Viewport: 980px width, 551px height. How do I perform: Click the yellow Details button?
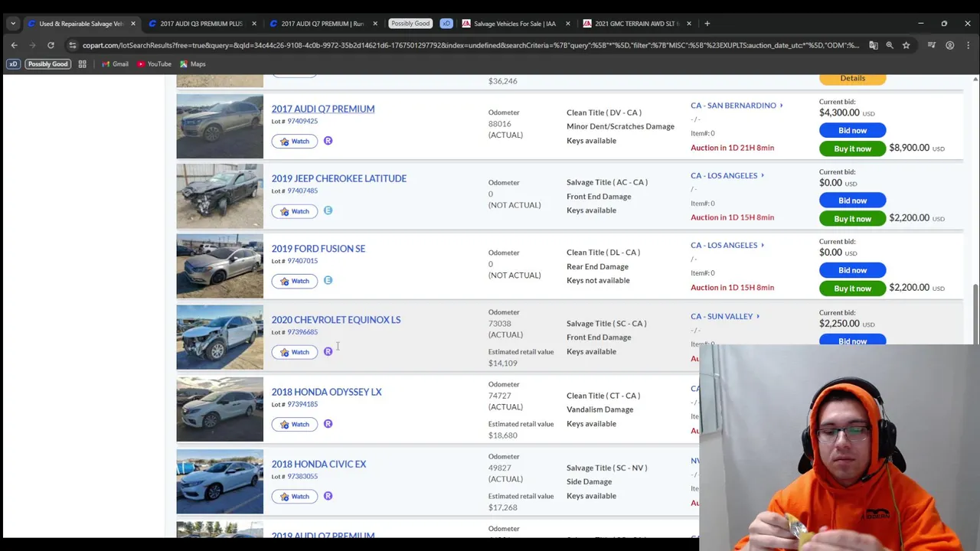852,78
